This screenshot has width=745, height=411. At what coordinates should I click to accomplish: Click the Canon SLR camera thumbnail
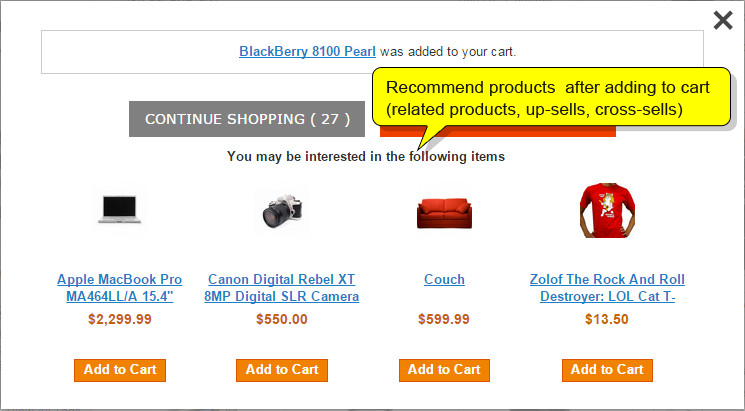coord(282,211)
